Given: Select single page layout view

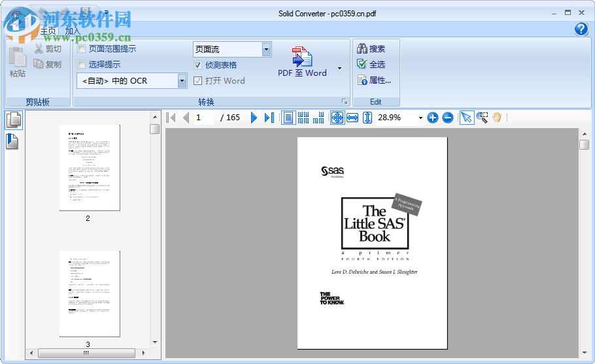Looking at the screenshot, I should pyautogui.click(x=288, y=118).
